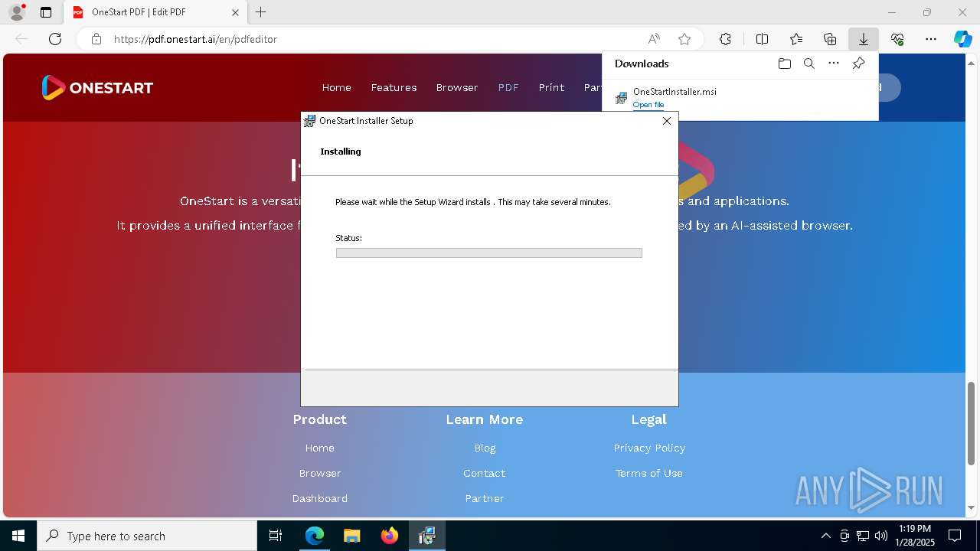The image size is (980, 551).
Task: Open Favorites list icon
Action: [x=796, y=39]
